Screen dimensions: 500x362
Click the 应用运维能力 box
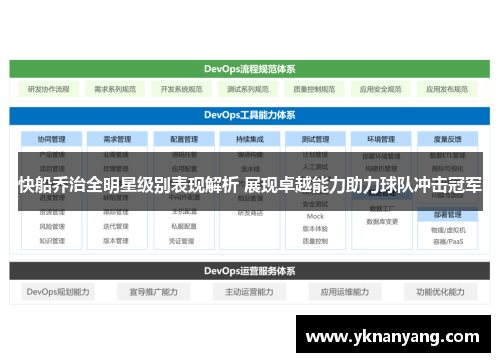click(345, 292)
